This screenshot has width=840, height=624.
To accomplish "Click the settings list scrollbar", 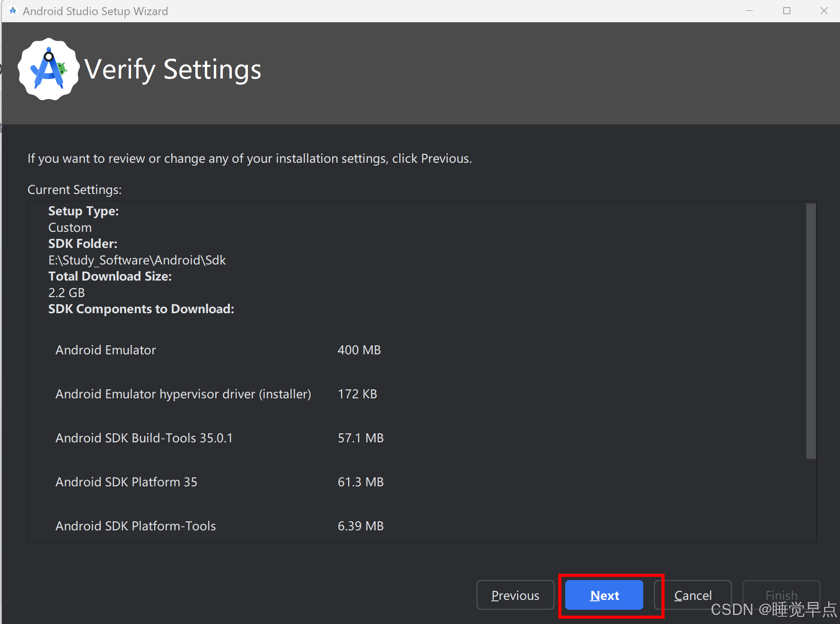I will pyautogui.click(x=810, y=331).
